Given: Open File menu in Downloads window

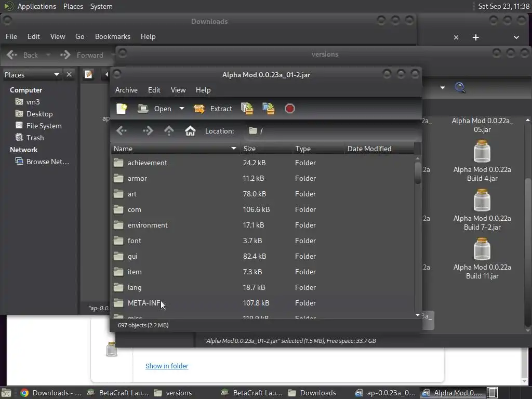Looking at the screenshot, I should coord(11,37).
